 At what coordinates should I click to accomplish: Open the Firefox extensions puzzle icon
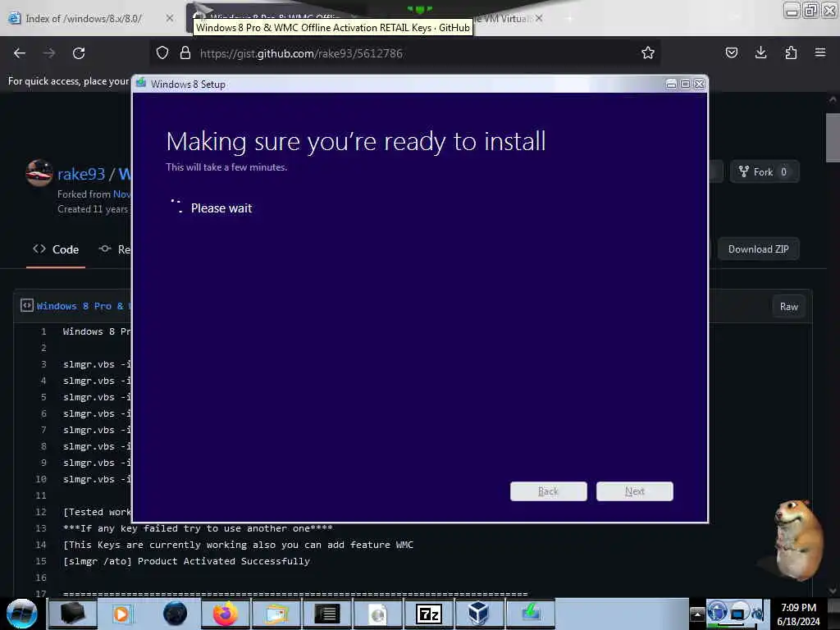[791, 52]
